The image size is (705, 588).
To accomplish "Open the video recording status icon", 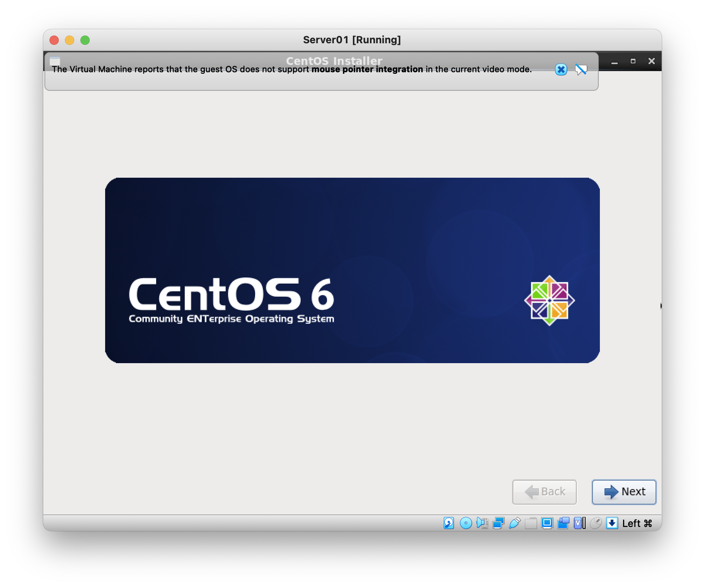I will click(x=564, y=523).
